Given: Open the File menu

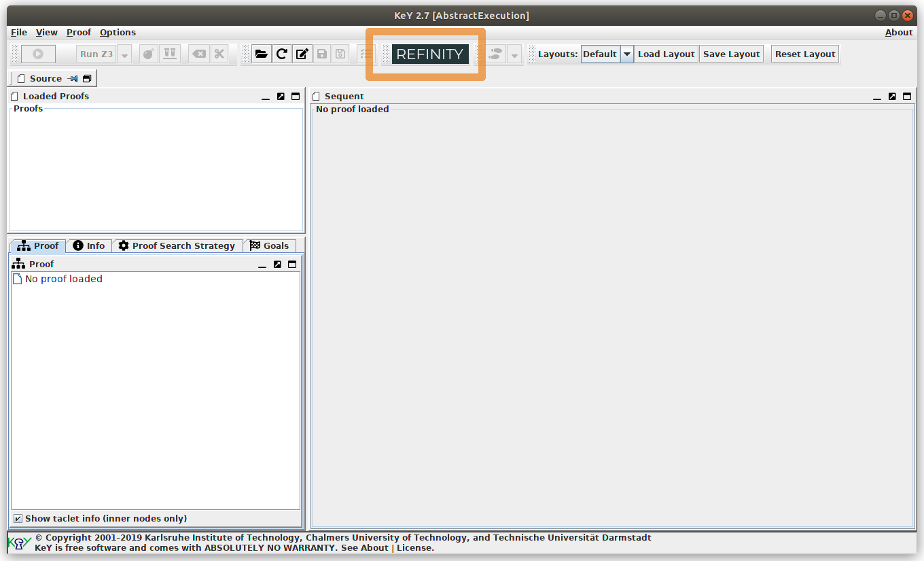Looking at the screenshot, I should tap(19, 33).
